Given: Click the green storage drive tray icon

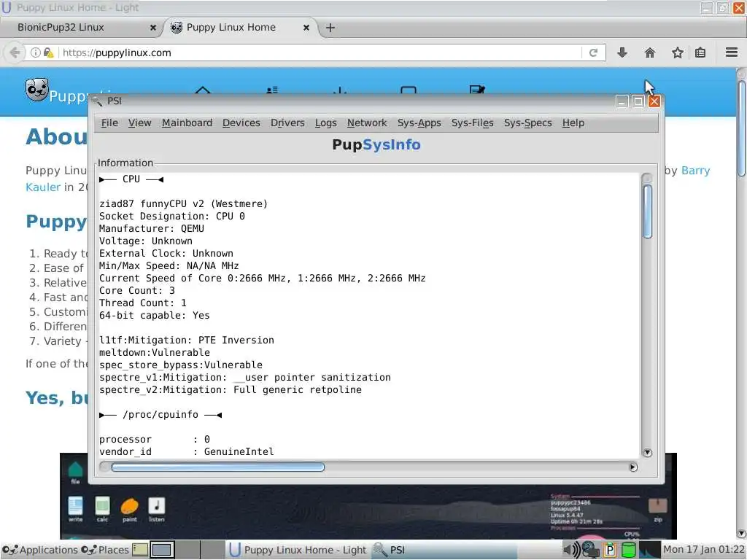Looking at the screenshot, I should tap(628, 550).
